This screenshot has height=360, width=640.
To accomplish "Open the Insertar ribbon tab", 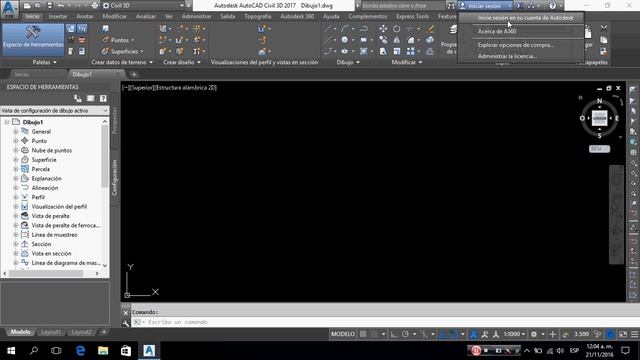I will (58, 16).
